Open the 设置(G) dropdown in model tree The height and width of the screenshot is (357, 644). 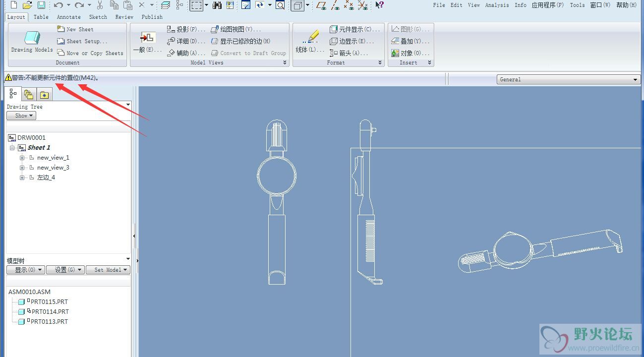coord(65,270)
